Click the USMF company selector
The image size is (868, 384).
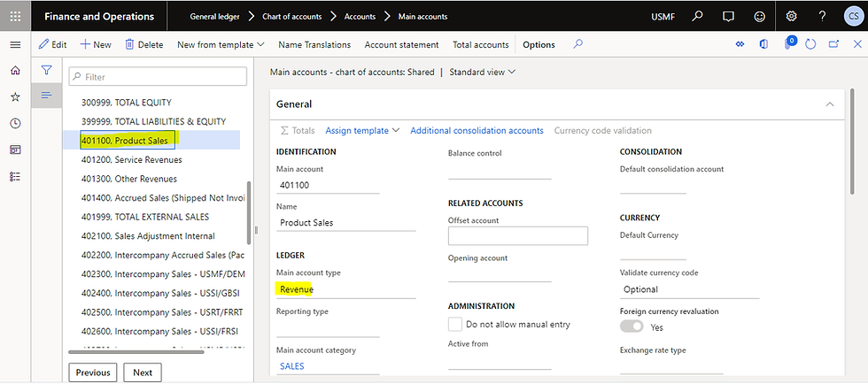(x=663, y=17)
